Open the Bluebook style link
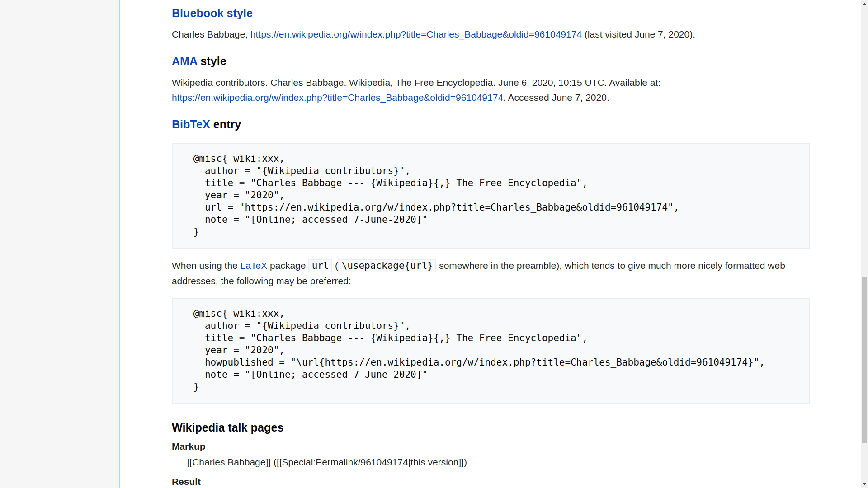 [x=212, y=13]
